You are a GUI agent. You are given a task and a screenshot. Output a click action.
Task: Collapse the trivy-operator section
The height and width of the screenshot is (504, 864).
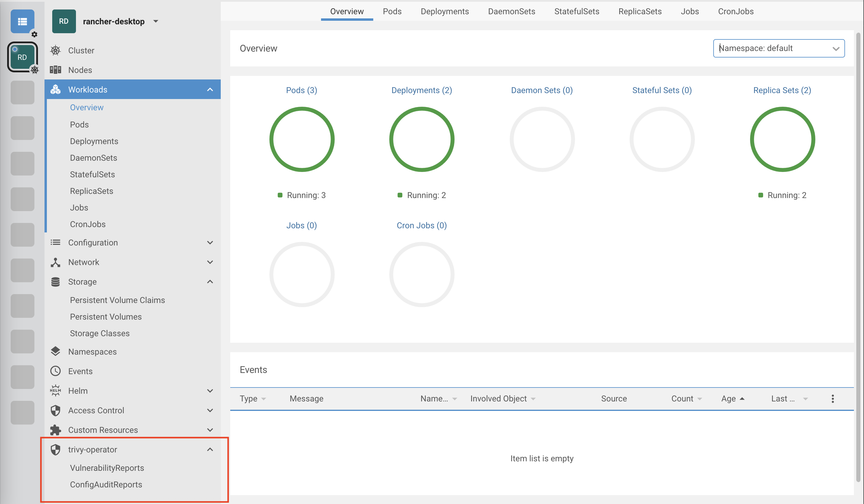tap(210, 449)
